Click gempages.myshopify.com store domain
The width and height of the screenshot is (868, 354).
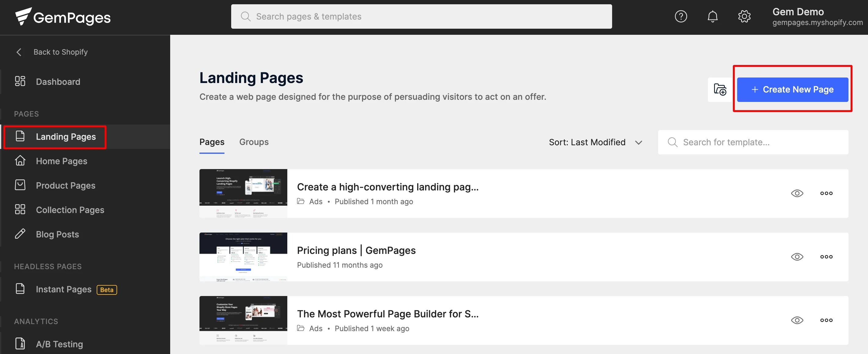pos(817,23)
